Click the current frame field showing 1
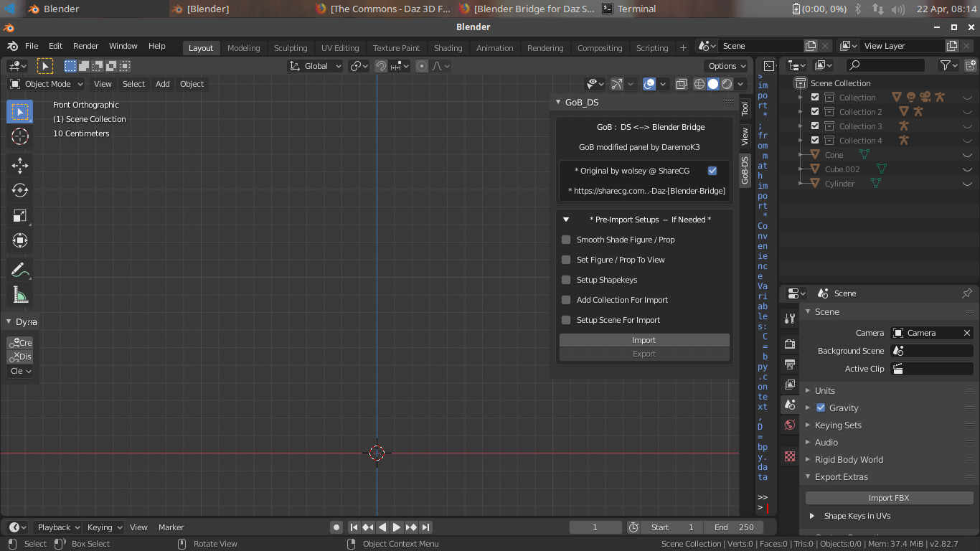The width and height of the screenshot is (980, 551). pyautogui.click(x=595, y=527)
